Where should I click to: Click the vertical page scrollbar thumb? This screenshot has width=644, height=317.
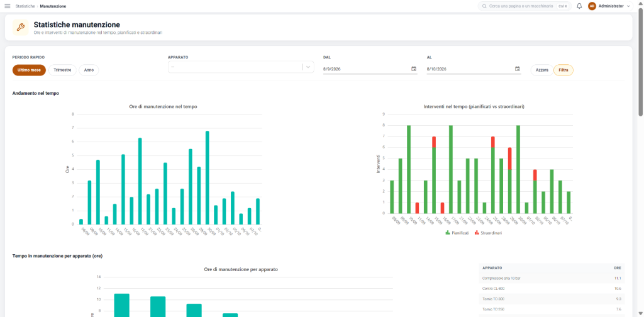tap(641, 62)
